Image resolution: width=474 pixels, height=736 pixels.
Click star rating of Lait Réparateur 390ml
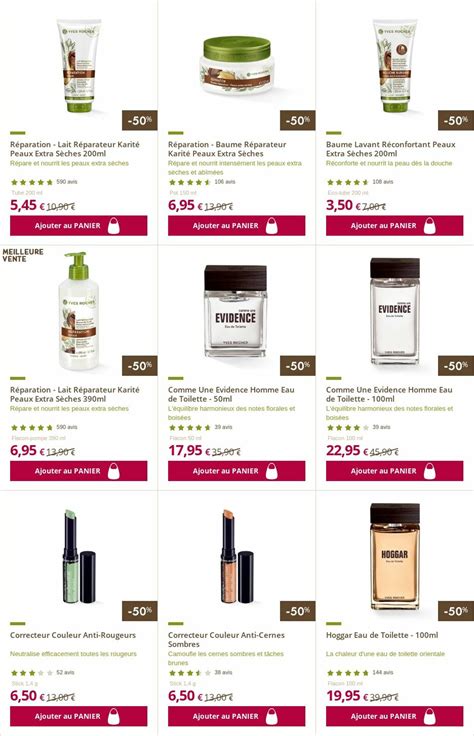32,428
